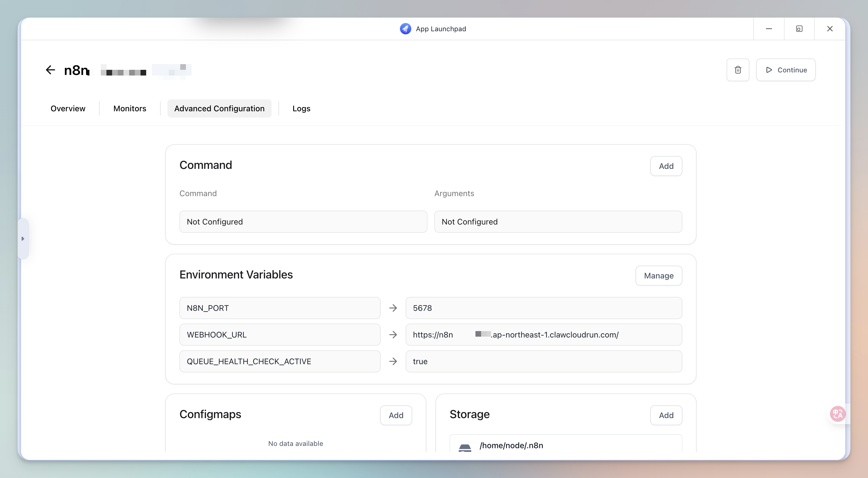Click the Environment Variables heading
This screenshot has width=868, height=478.
coord(236,274)
